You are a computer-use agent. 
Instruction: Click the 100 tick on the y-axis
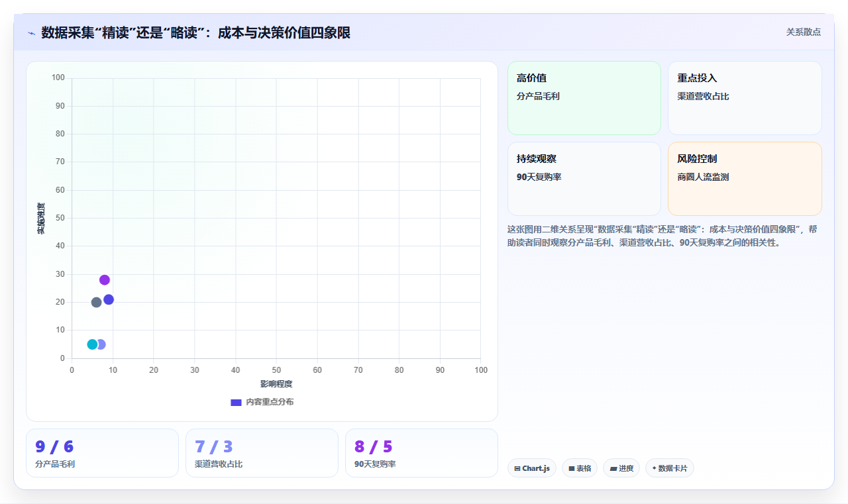tap(58, 78)
